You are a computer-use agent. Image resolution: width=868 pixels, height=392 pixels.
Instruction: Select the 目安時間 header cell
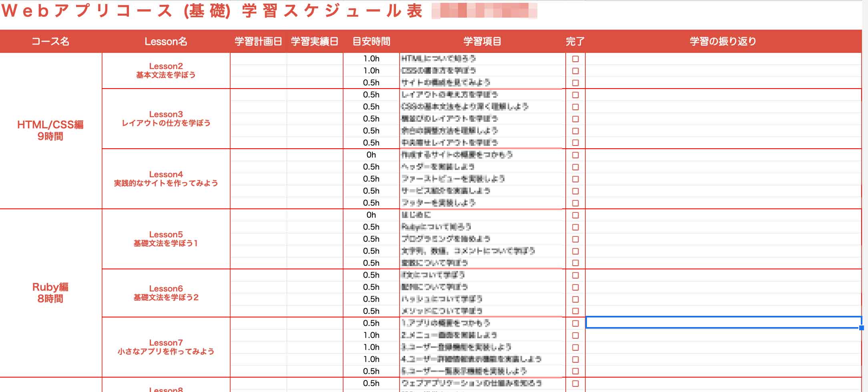pyautogui.click(x=371, y=41)
